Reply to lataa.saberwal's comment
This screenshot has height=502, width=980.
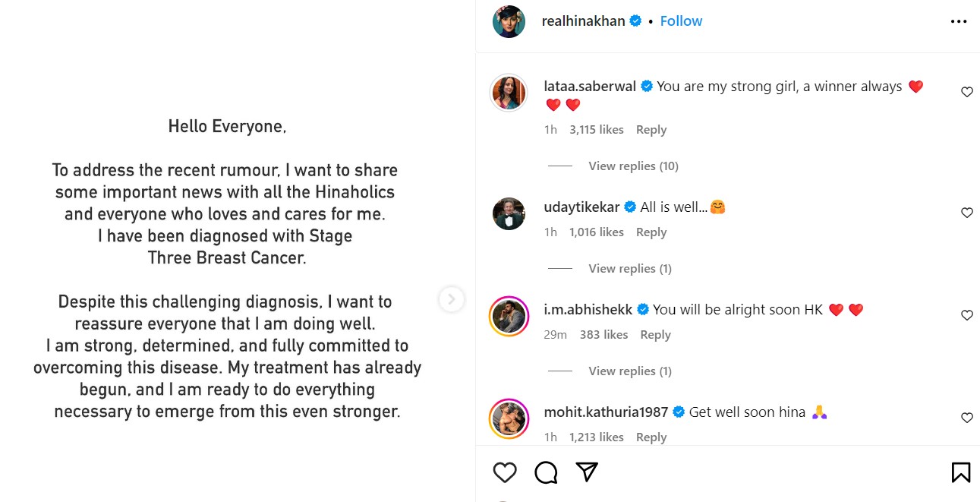pyautogui.click(x=651, y=130)
